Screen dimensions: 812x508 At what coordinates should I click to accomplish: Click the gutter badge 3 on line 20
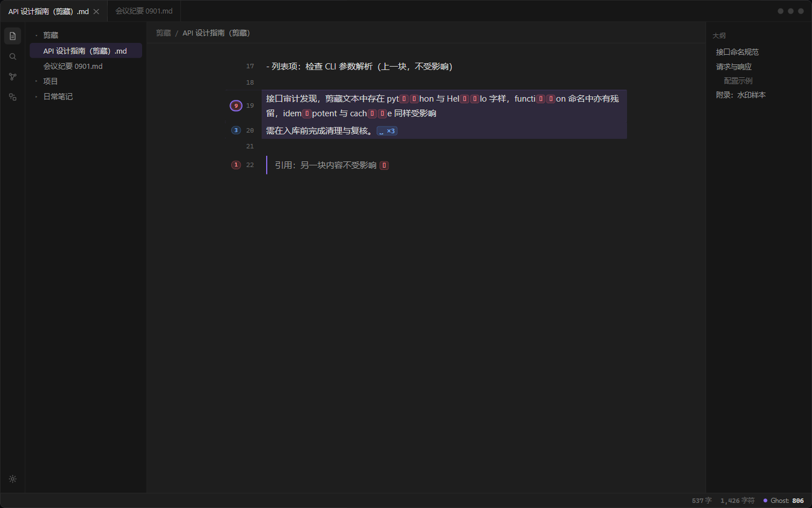[x=236, y=130]
